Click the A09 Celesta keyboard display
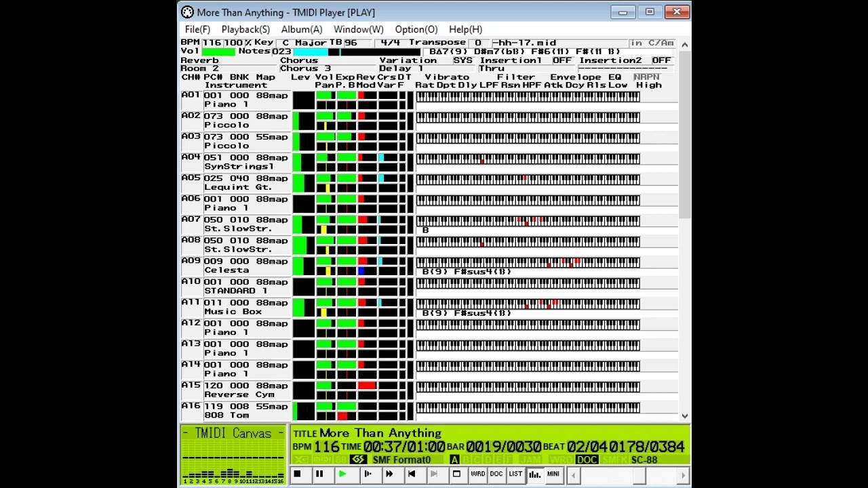Viewport: 868px width, 488px height. tap(528, 263)
